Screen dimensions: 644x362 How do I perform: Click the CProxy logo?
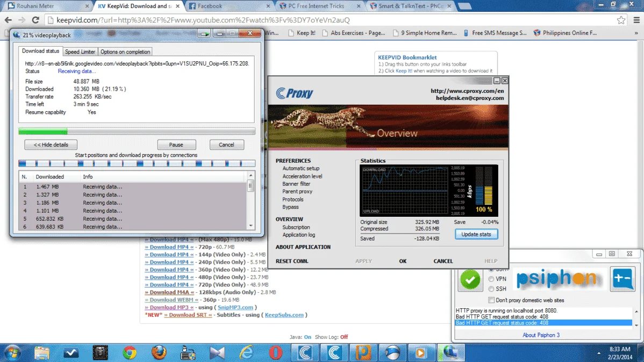pos(295,93)
